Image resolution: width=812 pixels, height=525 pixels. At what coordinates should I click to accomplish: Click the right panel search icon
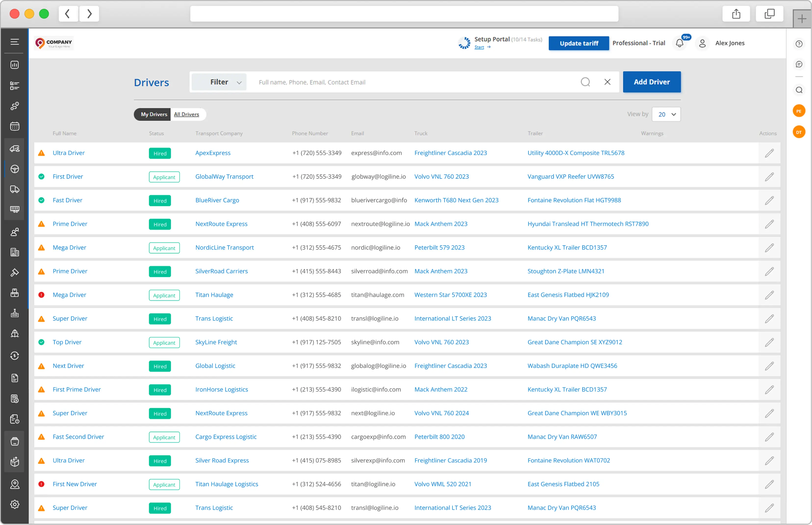click(799, 90)
